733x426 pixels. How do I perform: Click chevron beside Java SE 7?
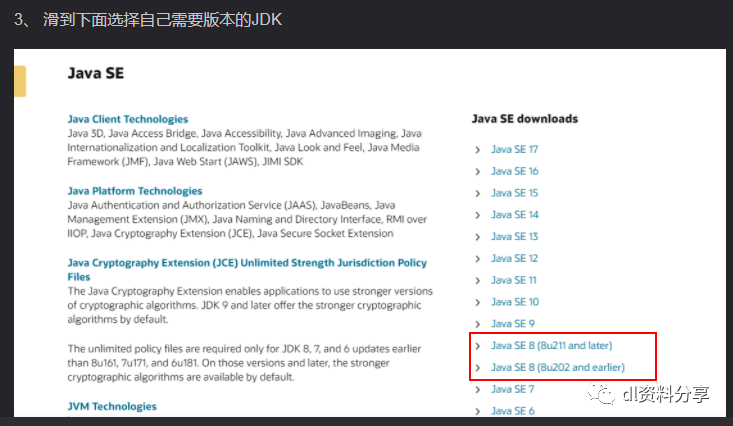pyautogui.click(x=477, y=390)
